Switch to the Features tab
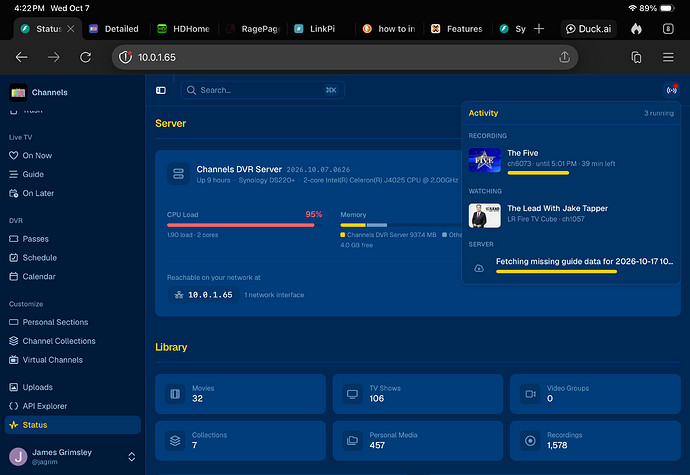Image resolution: width=690 pixels, height=475 pixels. (x=458, y=29)
